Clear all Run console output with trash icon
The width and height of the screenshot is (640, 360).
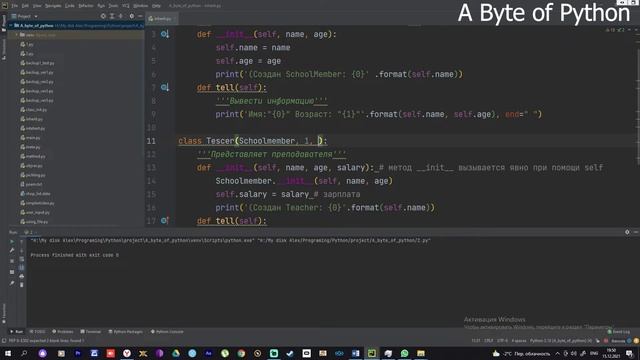(22, 284)
